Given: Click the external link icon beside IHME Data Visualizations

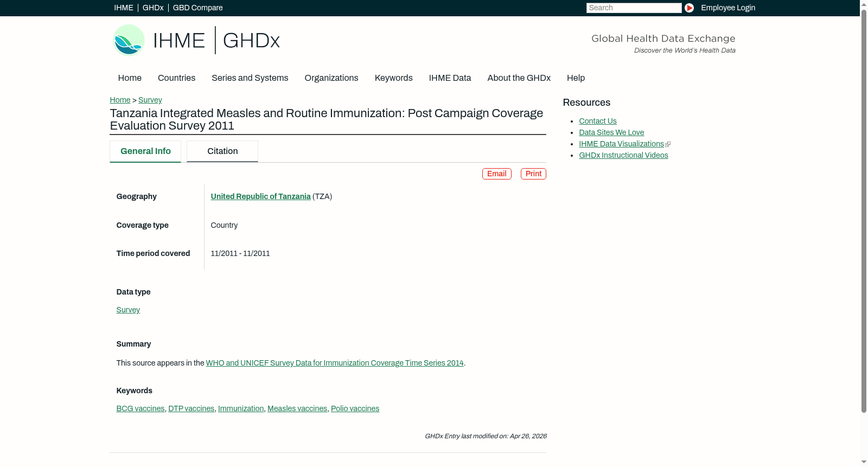Looking at the screenshot, I should pyautogui.click(x=668, y=144).
